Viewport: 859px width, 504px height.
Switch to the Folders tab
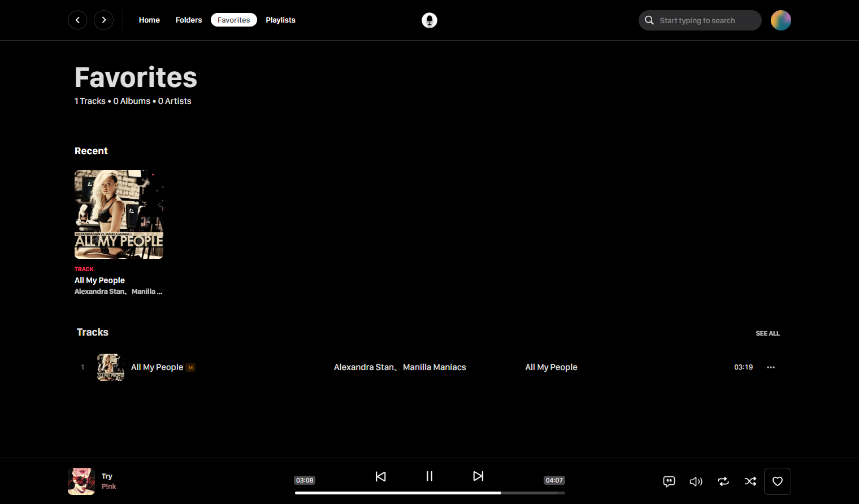pos(189,20)
